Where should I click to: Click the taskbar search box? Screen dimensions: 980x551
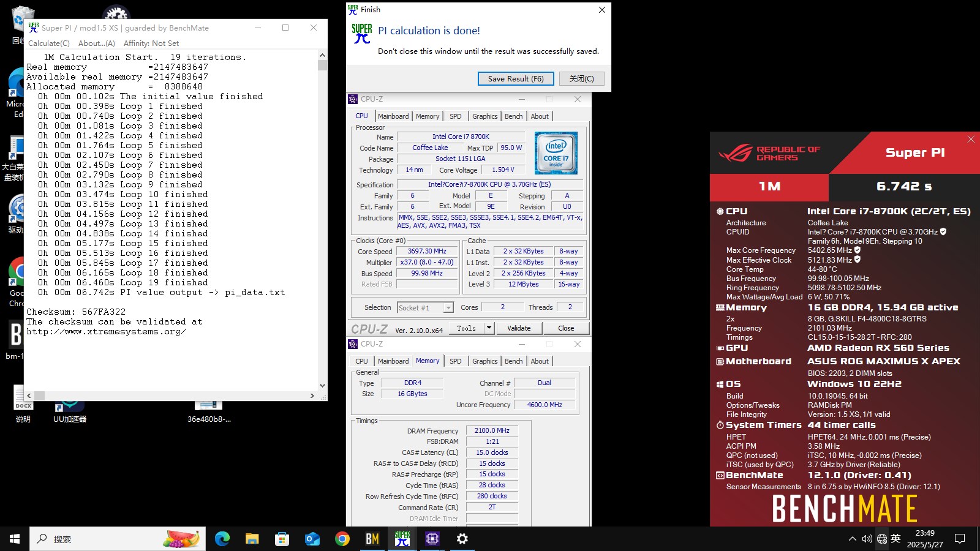click(118, 539)
